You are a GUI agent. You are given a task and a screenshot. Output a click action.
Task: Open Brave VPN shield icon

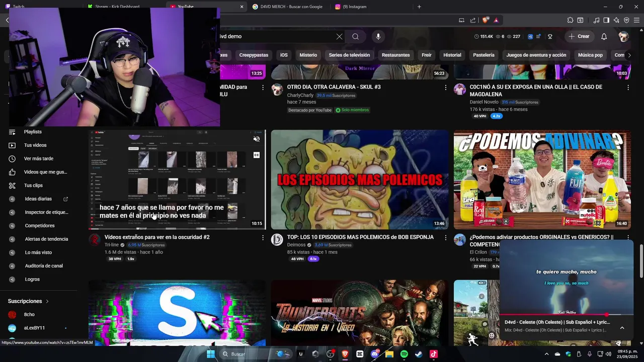point(626,20)
